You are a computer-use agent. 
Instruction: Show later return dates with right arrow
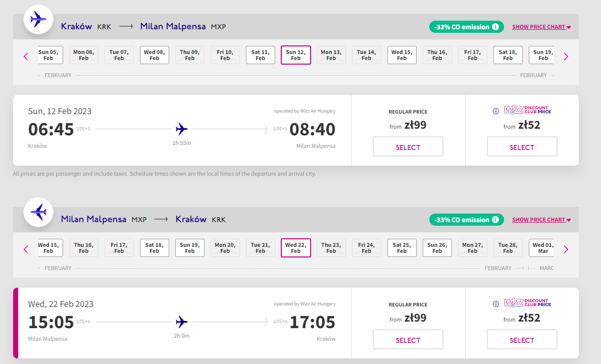click(566, 249)
